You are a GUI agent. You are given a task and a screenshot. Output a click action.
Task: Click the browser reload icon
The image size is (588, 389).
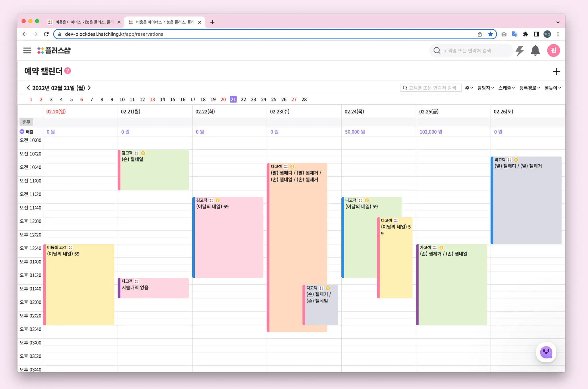(46, 34)
